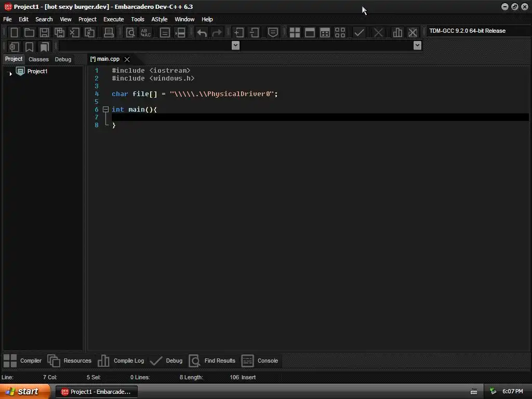Run the program with the window icon
The image size is (532, 399).
click(310, 33)
